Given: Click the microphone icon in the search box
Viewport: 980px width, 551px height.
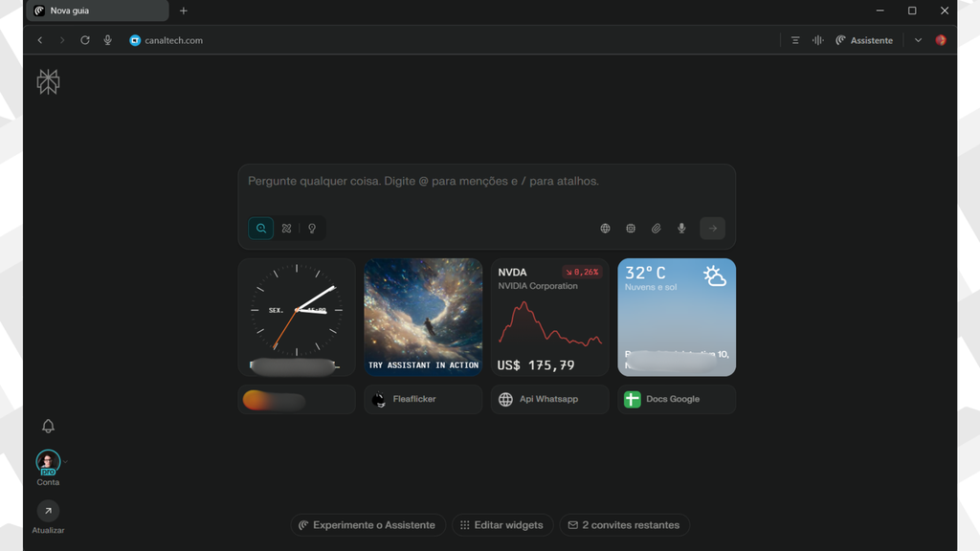Looking at the screenshot, I should click(x=681, y=229).
